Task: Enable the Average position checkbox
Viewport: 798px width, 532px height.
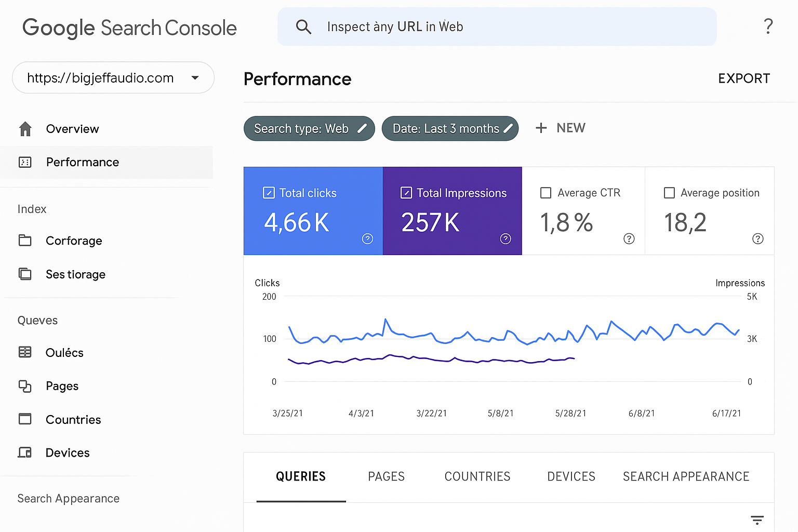Action: coord(669,193)
